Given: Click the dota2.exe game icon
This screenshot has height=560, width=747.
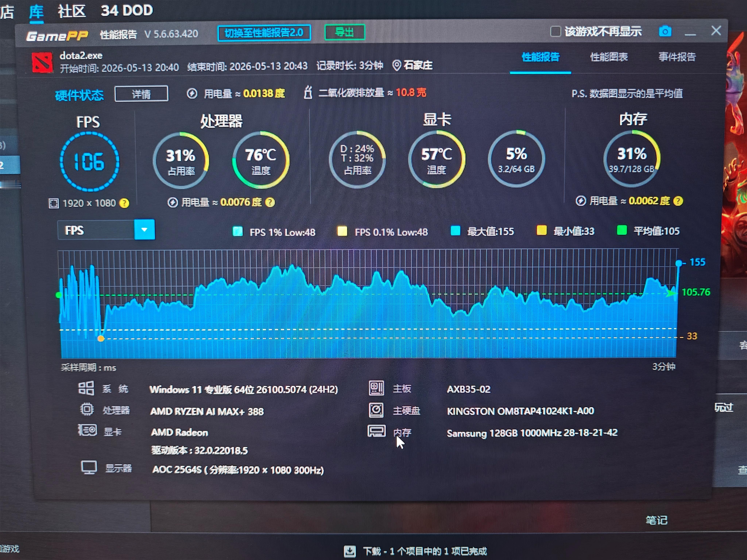Looking at the screenshot, I should click(42, 62).
